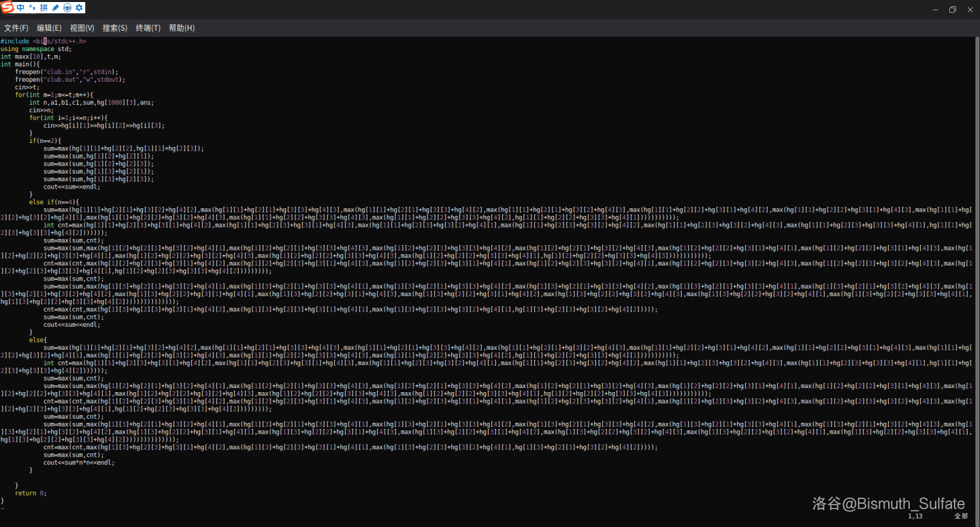Minimize the editor window

(x=934, y=10)
